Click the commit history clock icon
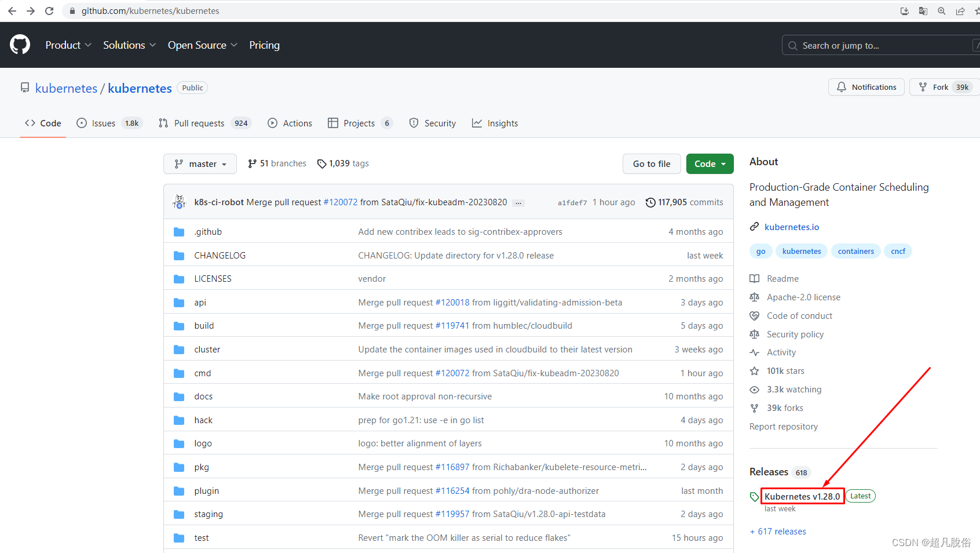This screenshot has height=553, width=980. tap(650, 202)
